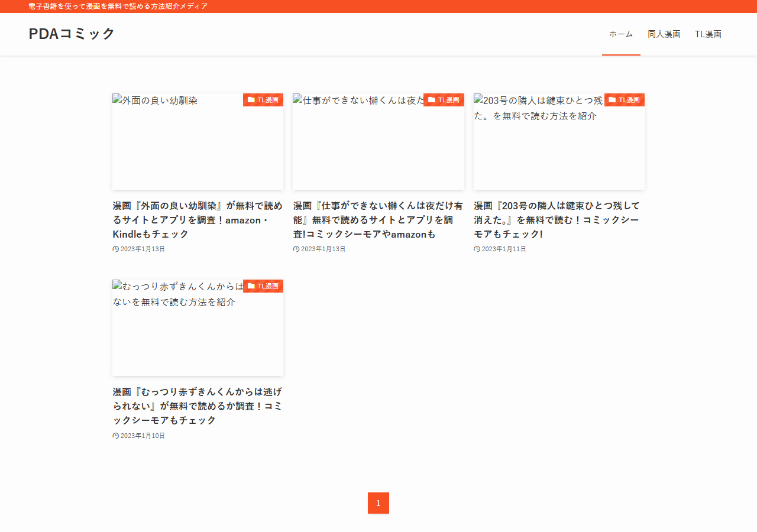The image size is (757, 532).
Task: Click the TL漫画 category badge on むっつり赤ずきんくん card
Action: click(263, 286)
